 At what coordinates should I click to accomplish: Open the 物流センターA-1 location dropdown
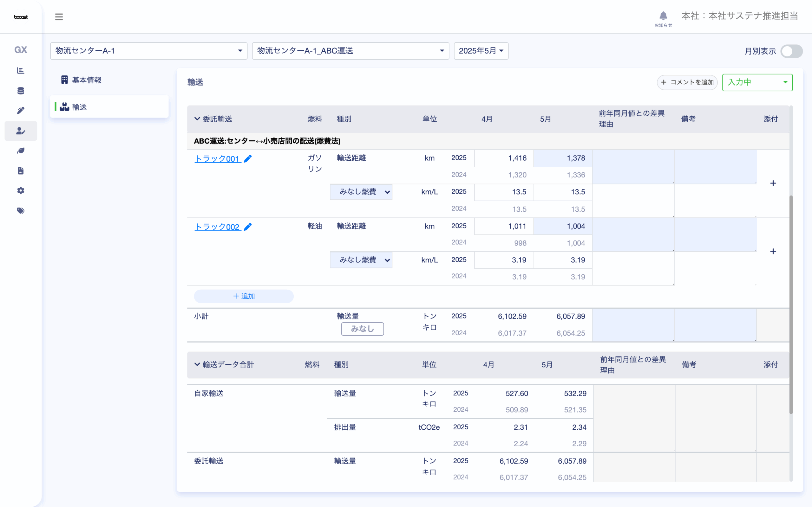pos(148,51)
